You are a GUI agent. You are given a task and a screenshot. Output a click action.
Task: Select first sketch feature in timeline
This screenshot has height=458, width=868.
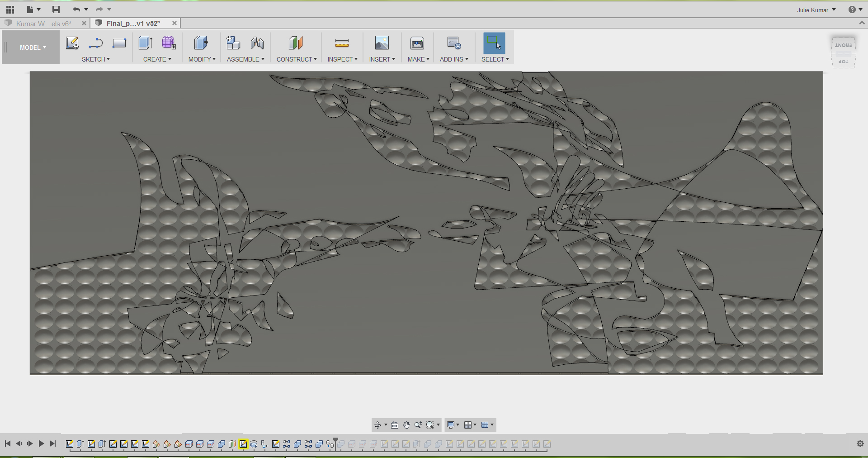[70, 444]
